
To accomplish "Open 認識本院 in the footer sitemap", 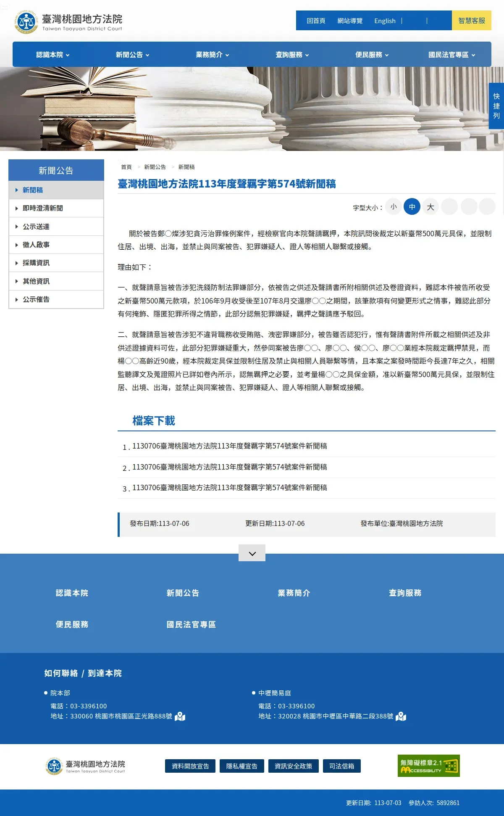I will pos(72,593).
